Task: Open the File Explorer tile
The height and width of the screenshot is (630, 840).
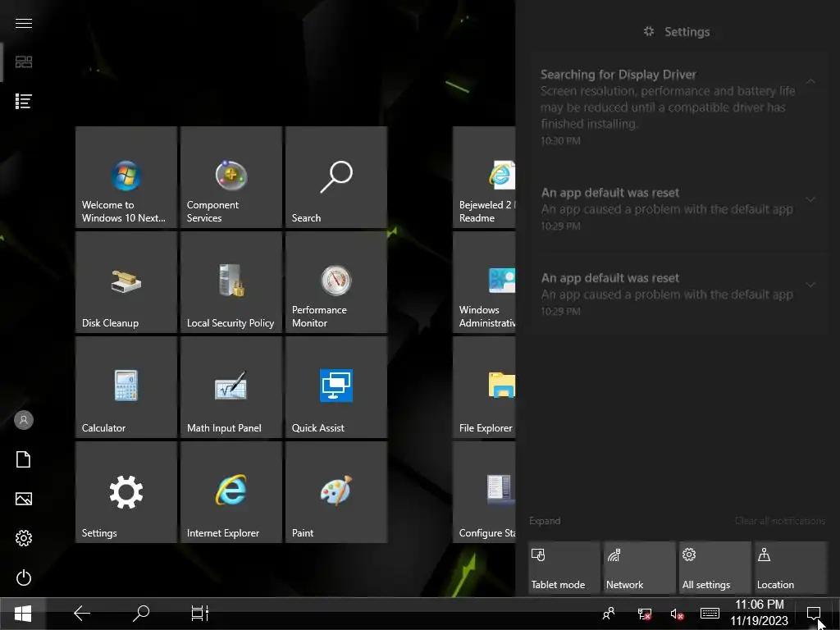Action: tap(484, 387)
